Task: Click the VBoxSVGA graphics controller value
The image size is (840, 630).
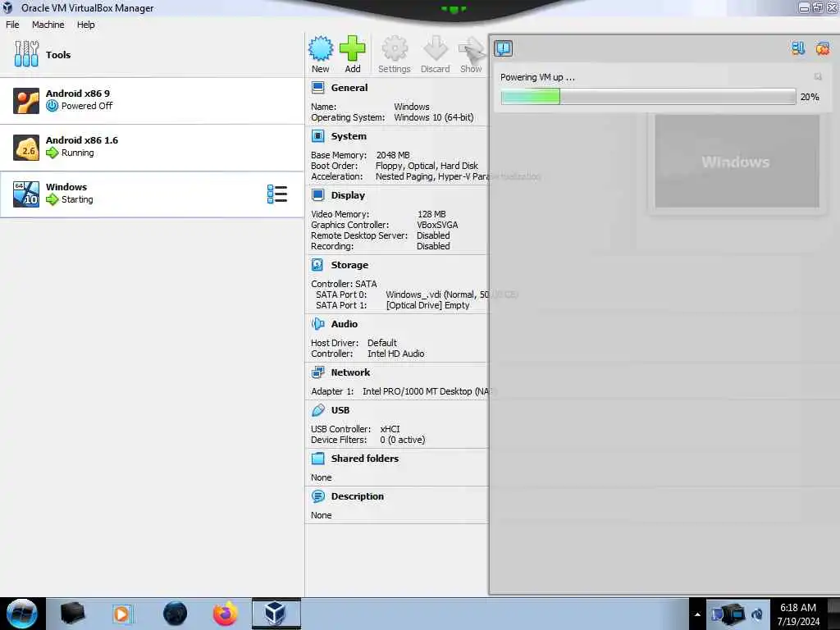Action: pyautogui.click(x=437, y=225)
